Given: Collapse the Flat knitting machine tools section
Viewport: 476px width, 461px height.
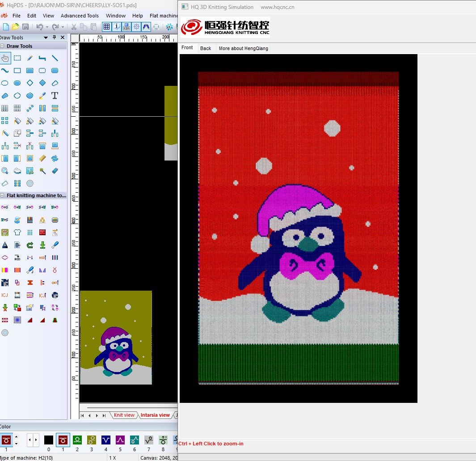Looking at the screenshot, I should click(x=2, y=195).
